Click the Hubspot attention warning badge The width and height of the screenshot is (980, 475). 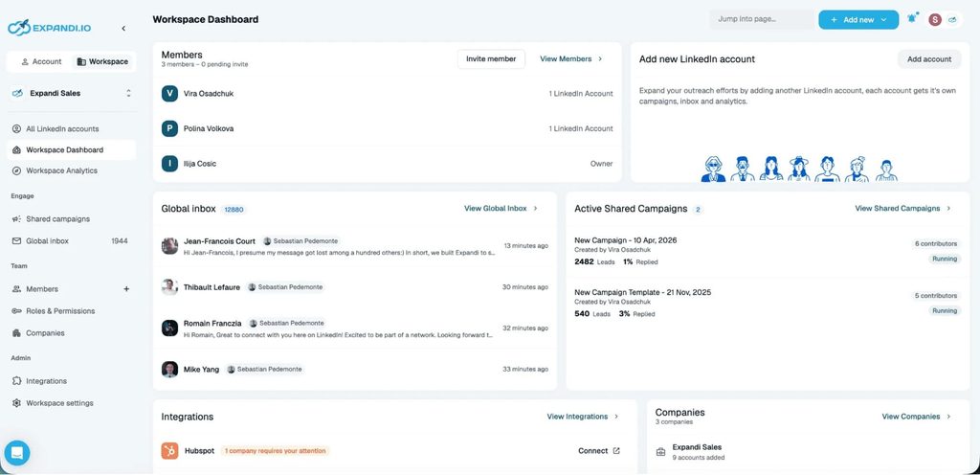pos(275,451)
